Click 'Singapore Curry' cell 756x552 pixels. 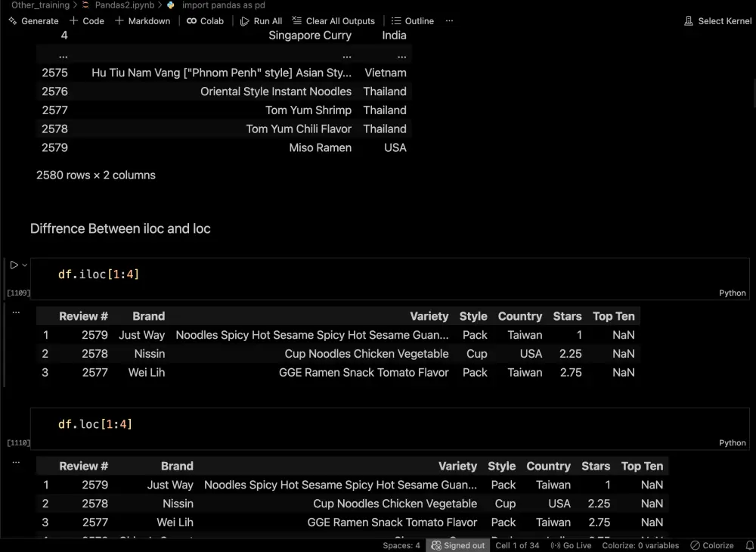[310, 36]
